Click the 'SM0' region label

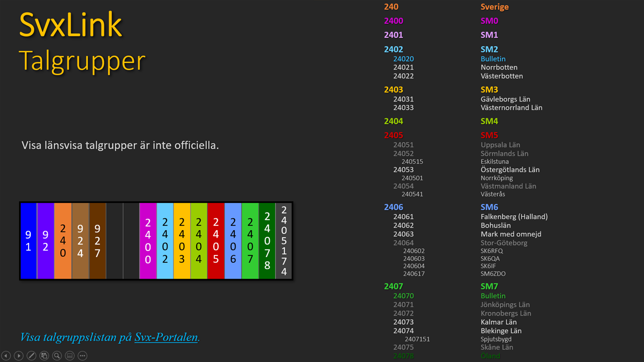click(x=489, y=21)
